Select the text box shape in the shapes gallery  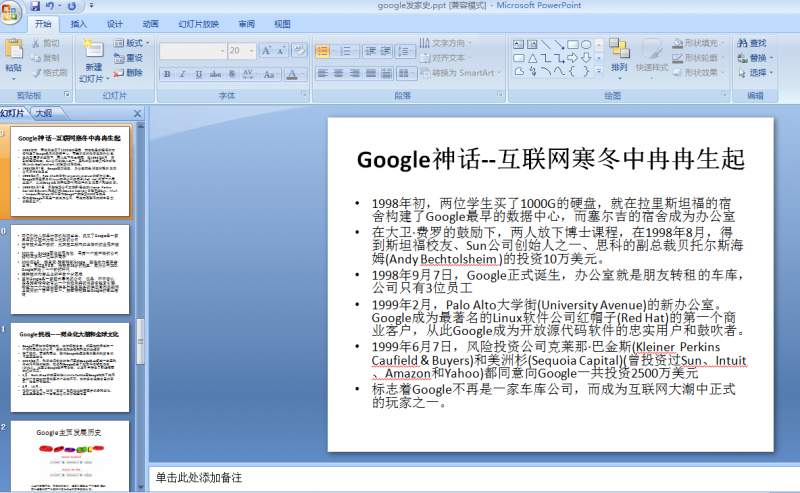click(x=518, y=44)
